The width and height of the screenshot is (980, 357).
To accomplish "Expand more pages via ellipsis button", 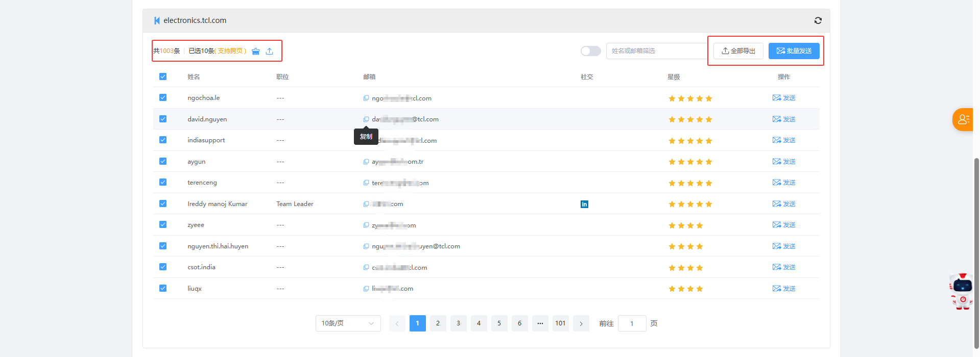I will 540,323.
